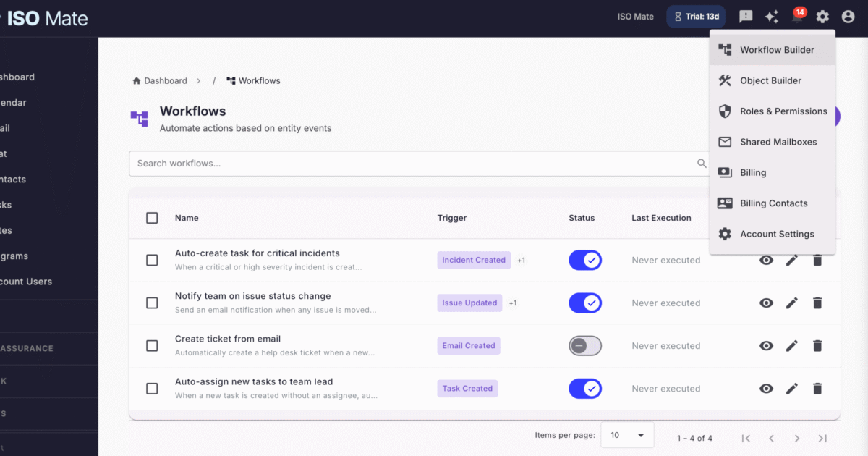Open the feedback speech-bubble icon in the top bar
The height and width of the screenshot is (456, 868).
[x=746, y=16]
